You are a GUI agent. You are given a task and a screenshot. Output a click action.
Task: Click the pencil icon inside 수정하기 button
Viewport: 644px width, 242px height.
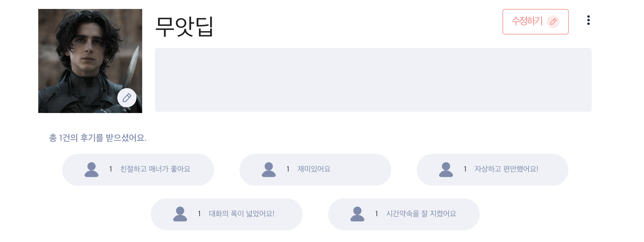(x=553, y=22)
